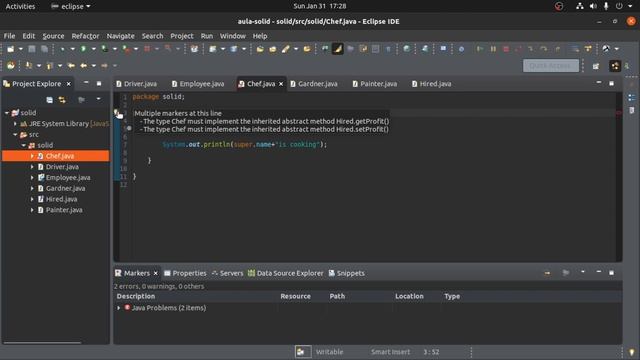
Task: Click the globe Web Browser icon
Action: (407, 49)
